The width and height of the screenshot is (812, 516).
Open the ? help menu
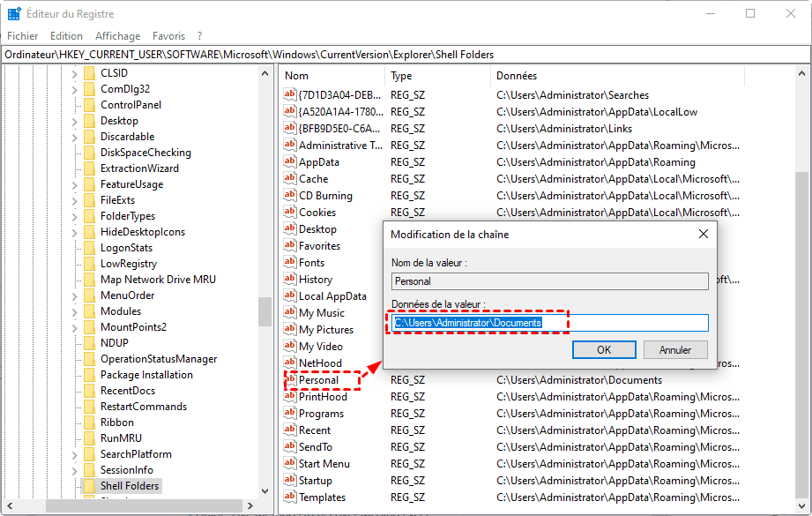[x=199, y=36]
